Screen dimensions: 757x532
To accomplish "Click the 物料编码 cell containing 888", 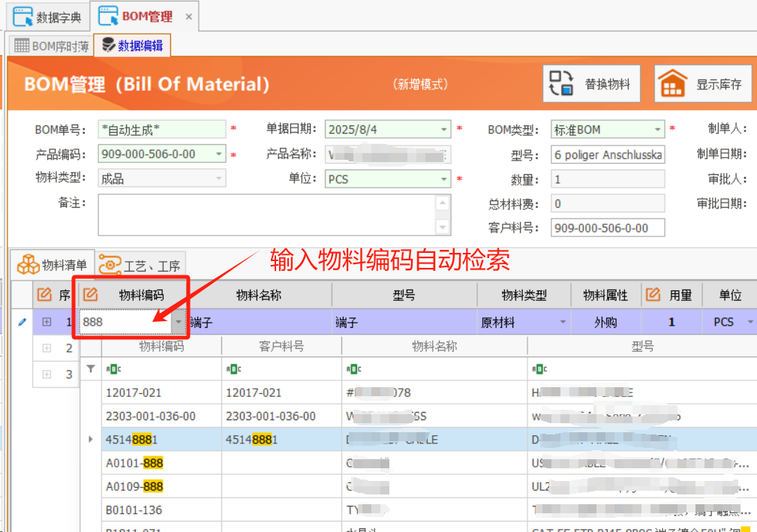I will click(125, 321).
